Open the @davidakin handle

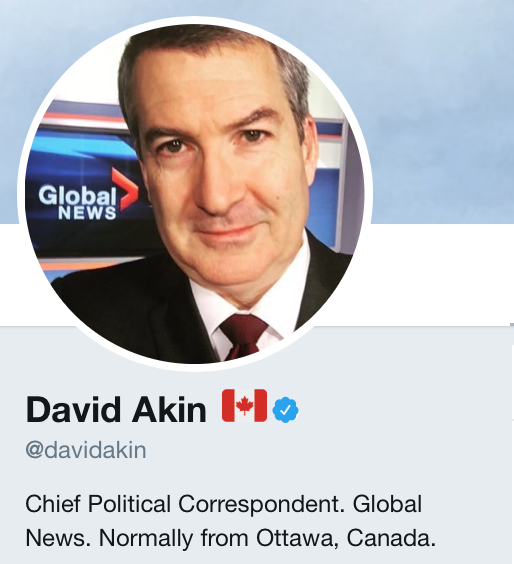[x=86, y=450]
